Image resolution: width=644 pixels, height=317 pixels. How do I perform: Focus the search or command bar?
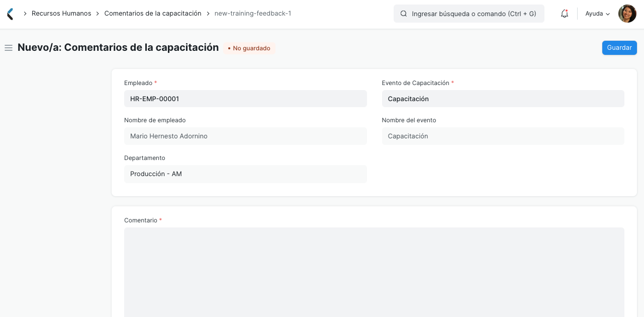pos(469,14)
